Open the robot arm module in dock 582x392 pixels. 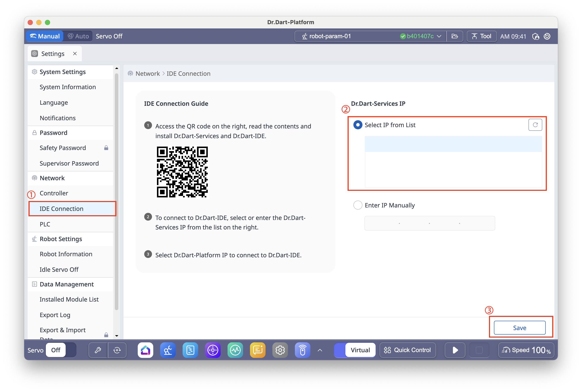point(168,350)
